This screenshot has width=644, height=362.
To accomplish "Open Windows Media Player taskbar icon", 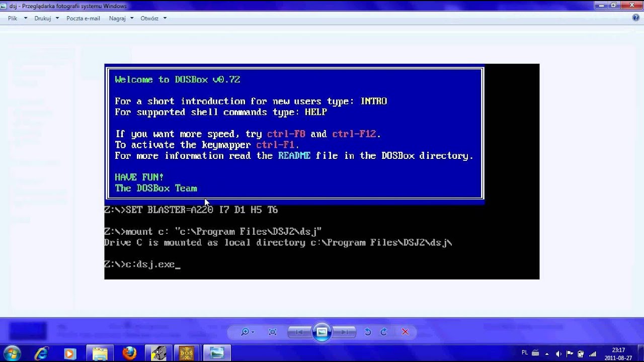I will tap(70, 353).
